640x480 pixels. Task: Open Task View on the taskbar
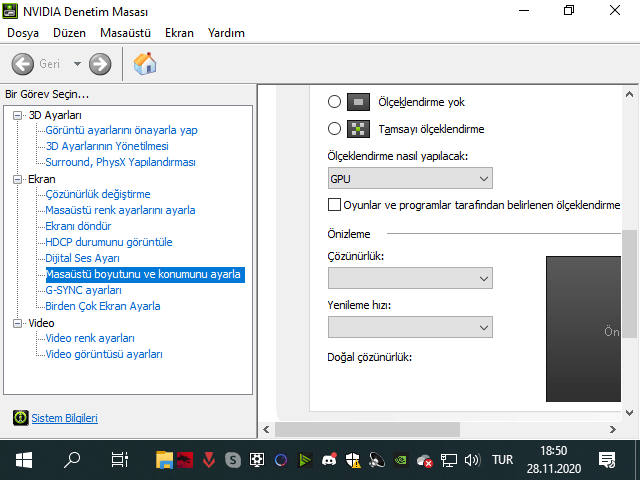point(120,460)
